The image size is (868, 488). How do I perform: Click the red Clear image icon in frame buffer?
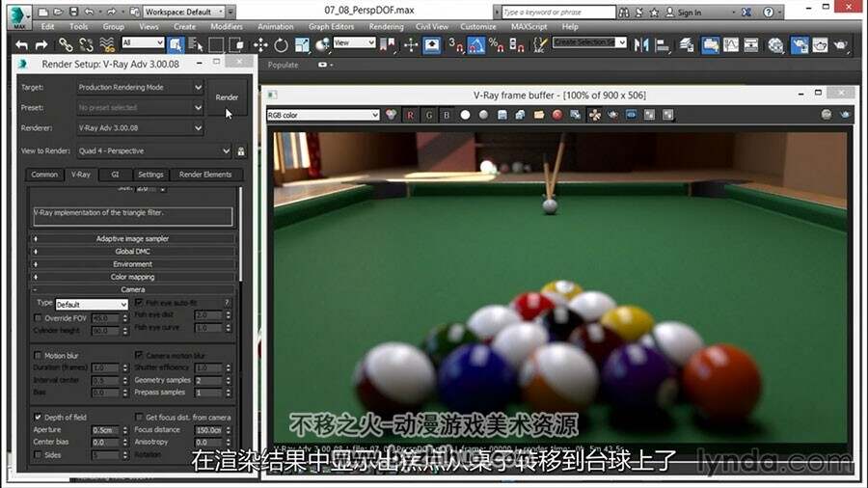[x=556, y=115]
